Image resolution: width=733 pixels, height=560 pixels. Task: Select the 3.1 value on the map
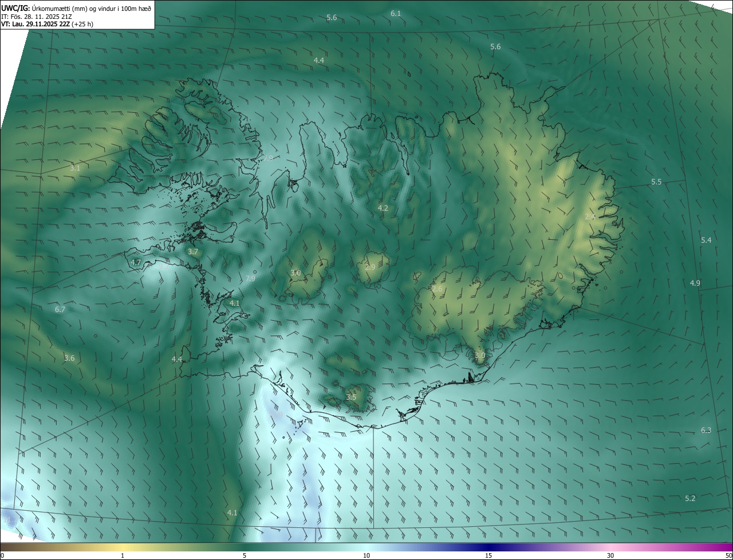[75, 168]
